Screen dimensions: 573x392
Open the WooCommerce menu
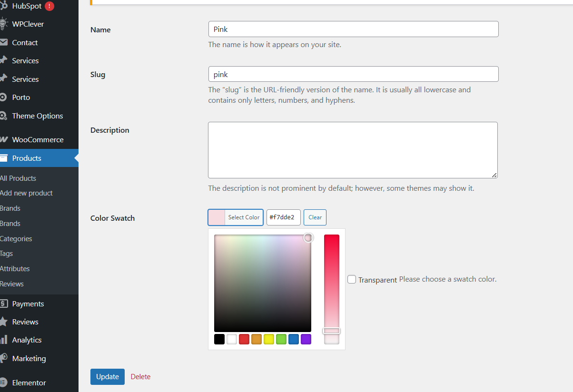click(39, 139)
